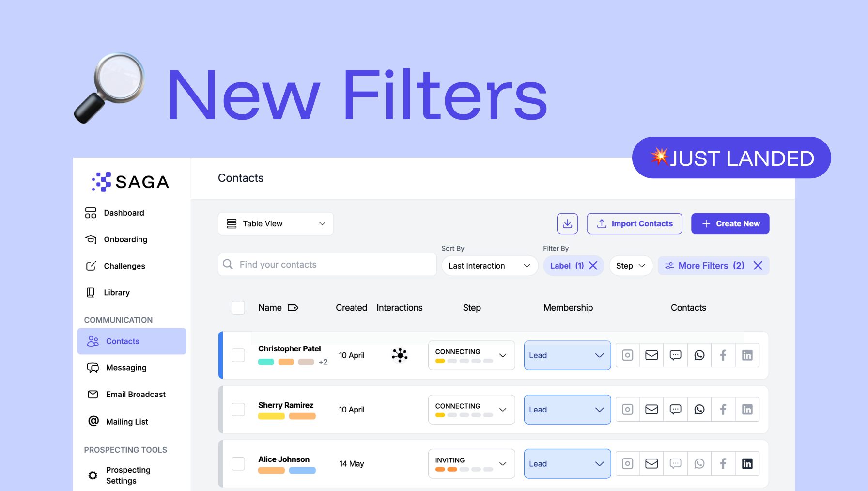
Task: Expand the Table View dropdown
Action: click(x=276, y=223)
